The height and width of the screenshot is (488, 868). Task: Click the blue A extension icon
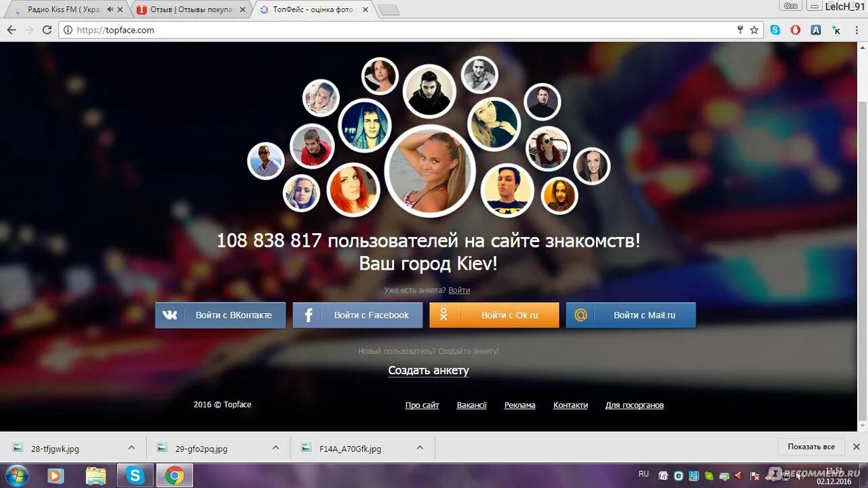tap(816, 30)
